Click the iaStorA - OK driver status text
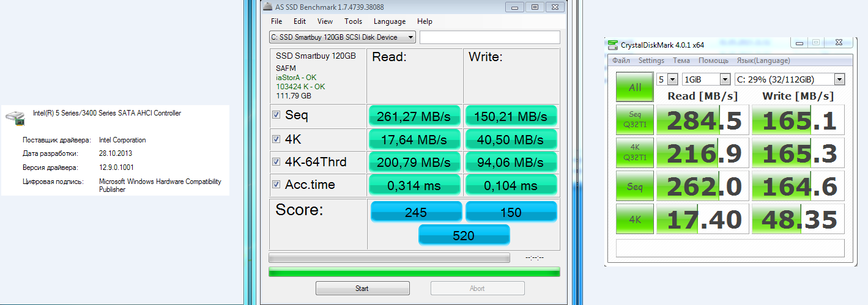 click(296, 78)
